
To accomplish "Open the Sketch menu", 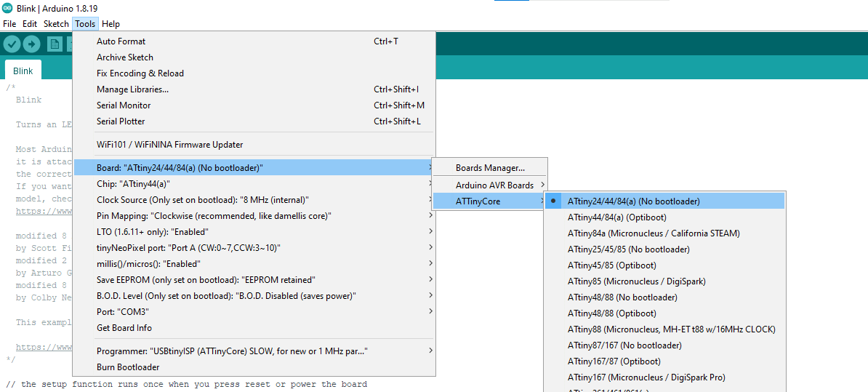I will [57, 24].
